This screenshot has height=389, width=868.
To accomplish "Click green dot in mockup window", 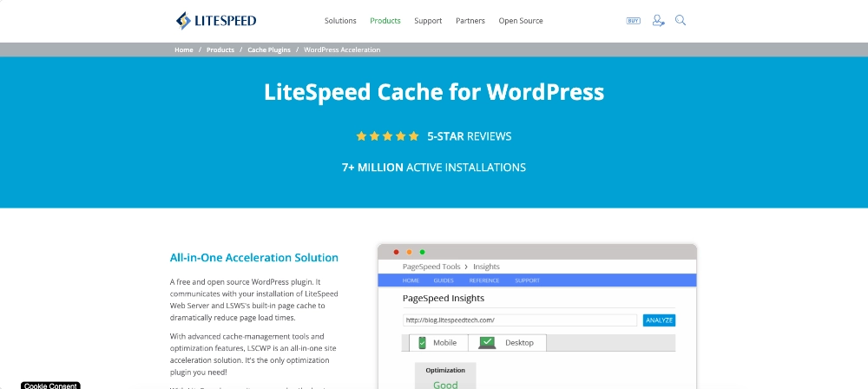I will pos(423,252).
